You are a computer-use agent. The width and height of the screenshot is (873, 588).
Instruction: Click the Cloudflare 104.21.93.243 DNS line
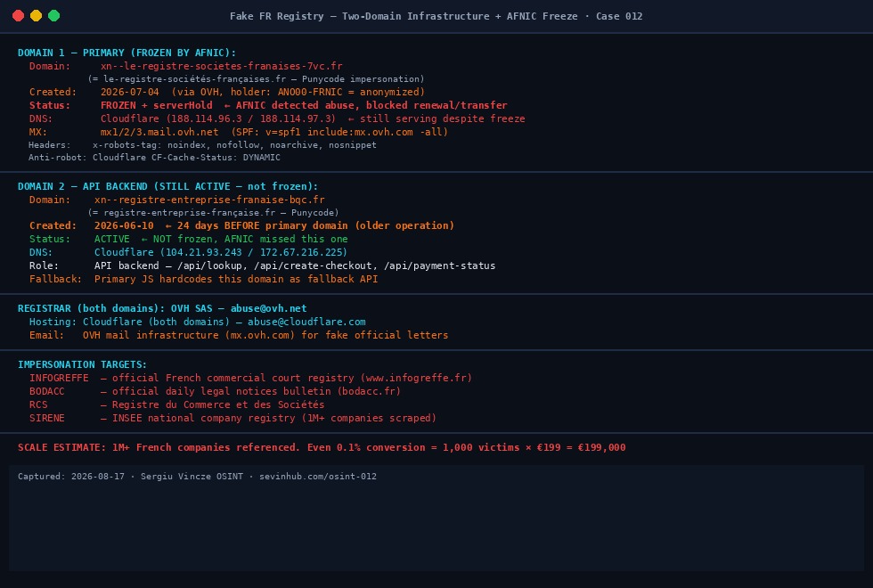(x=188, y=252)
